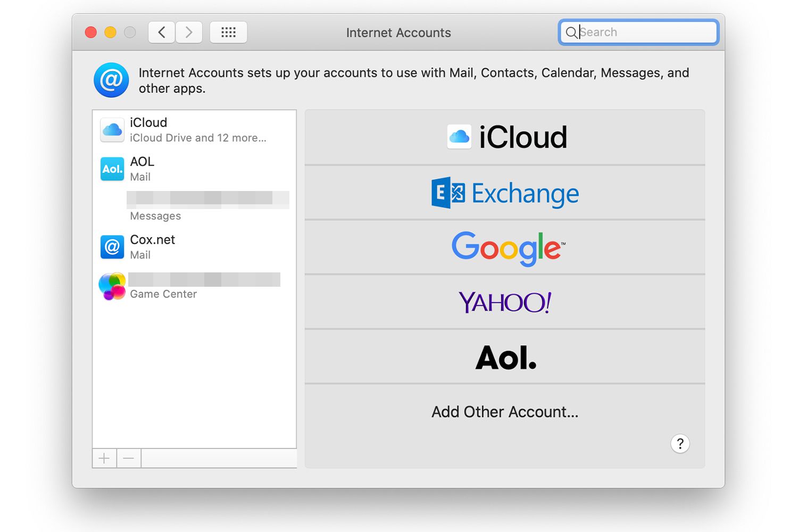Click the magnifying glass in the search field
Viewport: 798px width, 532px height.
(x=571, y=32)
